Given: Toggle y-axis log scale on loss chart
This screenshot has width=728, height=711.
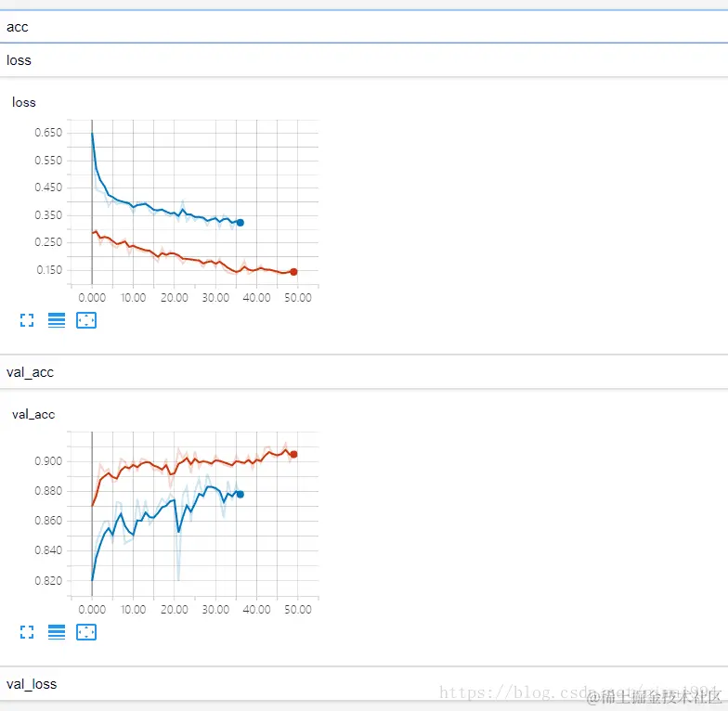Looking at the screenshot, I should (x=57, y=320).
